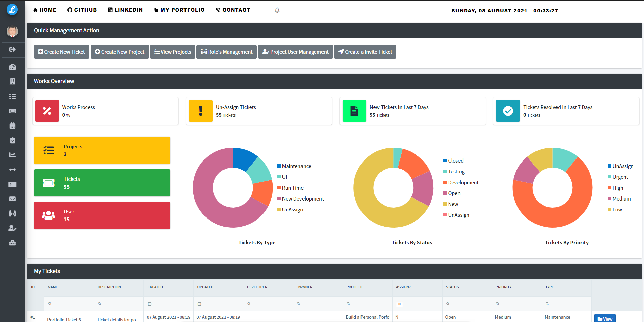Click the Create New Ticket button
Screen dimensions: 644x322
click(x=61, y=52)
